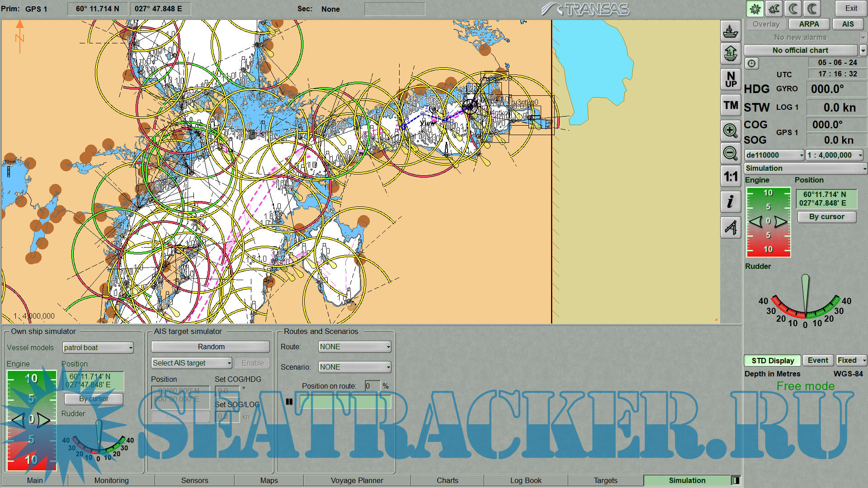Zoom out with magnifier minus icon
Viewport: 868px width, 488px height.
tap(730, 153)
